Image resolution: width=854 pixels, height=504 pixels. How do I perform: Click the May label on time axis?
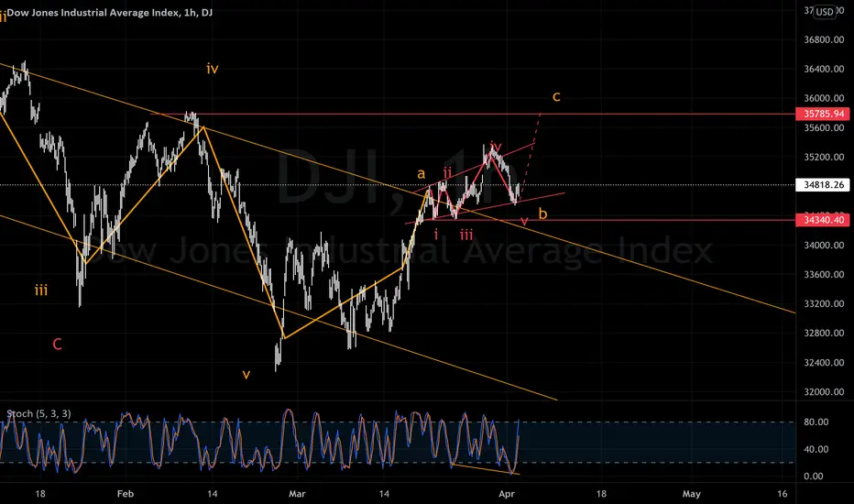point(691,494)
